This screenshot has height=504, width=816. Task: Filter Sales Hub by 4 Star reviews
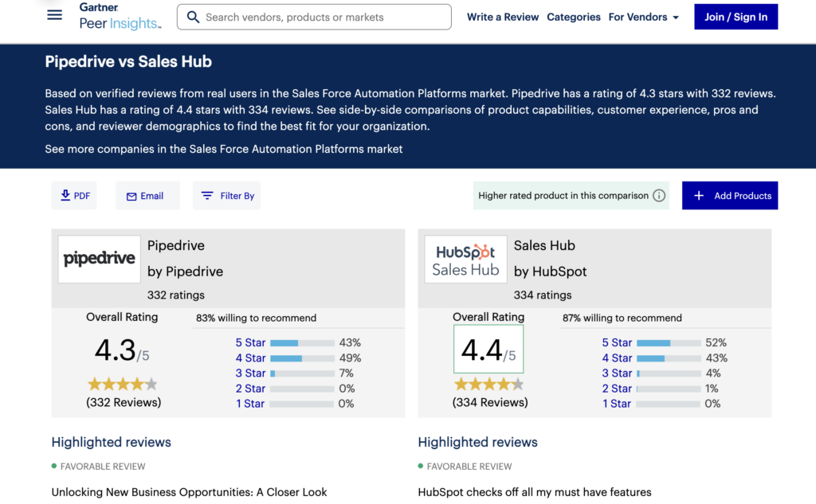click(617, 357)
